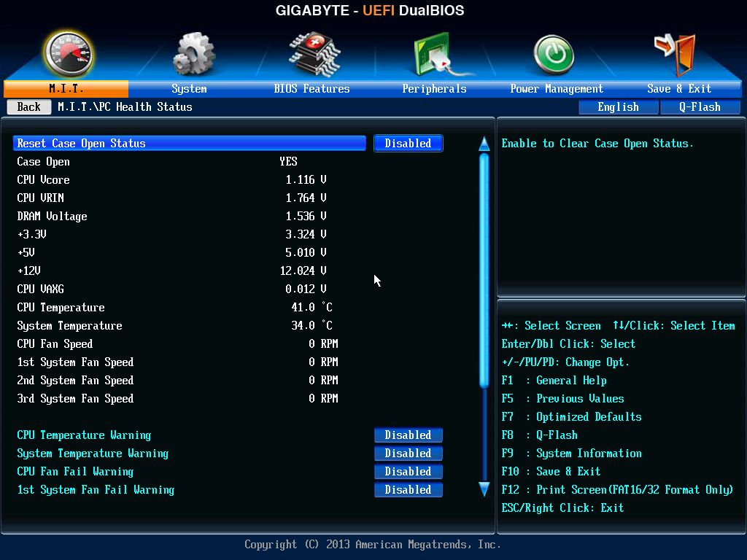Open the System tab
Screen dimensions: 747x560
point(189,88)
